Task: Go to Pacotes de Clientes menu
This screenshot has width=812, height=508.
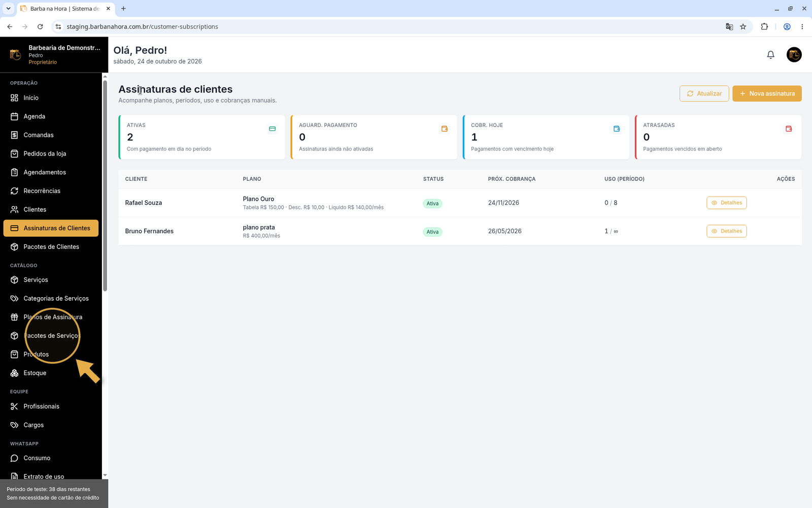Action: click(x=51, y=247)
